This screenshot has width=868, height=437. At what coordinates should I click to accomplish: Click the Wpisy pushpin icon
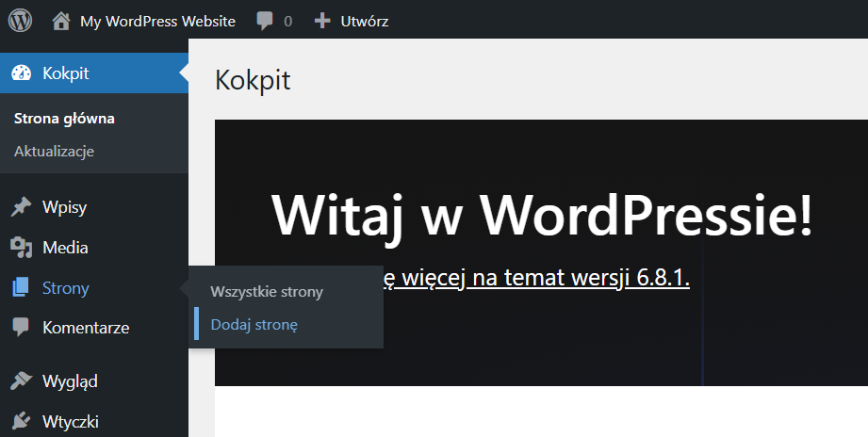tap(21, 207)
